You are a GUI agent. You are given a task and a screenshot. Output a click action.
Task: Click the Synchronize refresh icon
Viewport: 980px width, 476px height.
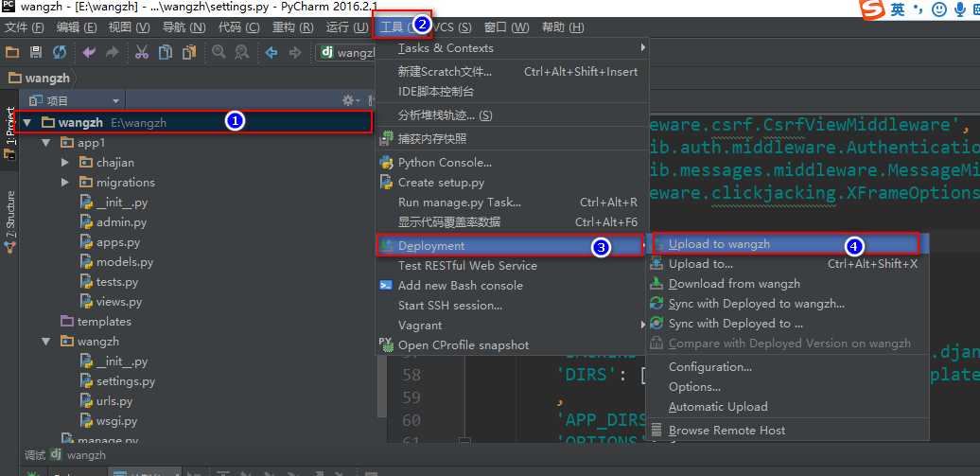click(x=60, y=53)
